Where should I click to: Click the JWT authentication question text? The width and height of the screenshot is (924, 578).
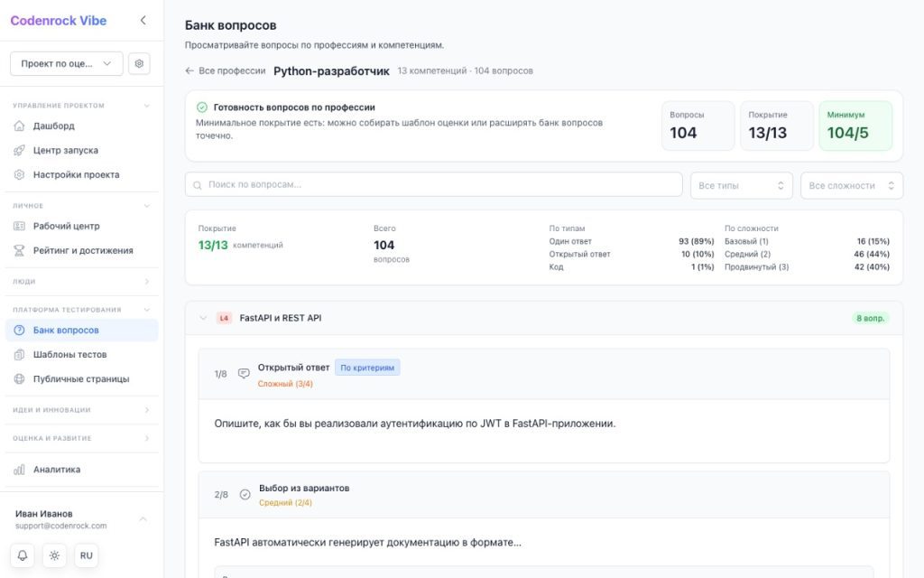pos(415,424)
